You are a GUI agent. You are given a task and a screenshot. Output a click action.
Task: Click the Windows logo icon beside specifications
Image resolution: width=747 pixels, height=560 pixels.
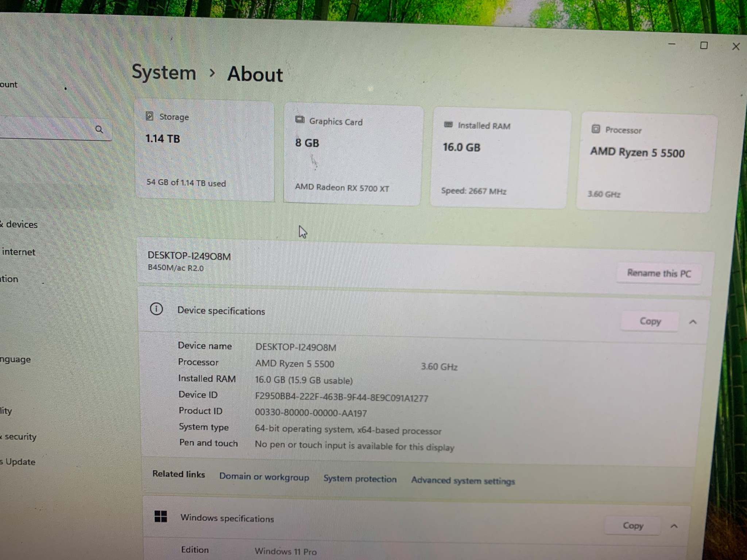pos(160,516)
